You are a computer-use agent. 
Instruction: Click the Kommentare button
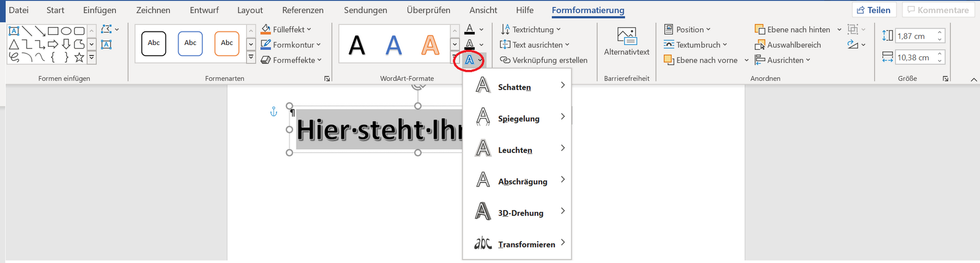coord(938,10)
